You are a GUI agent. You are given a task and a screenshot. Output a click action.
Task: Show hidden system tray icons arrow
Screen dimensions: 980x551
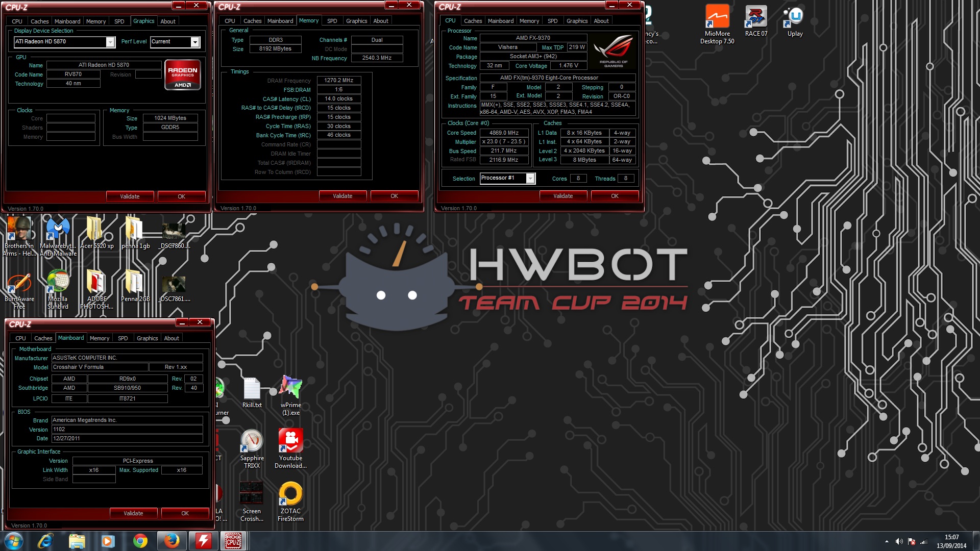click(x=887, y=541)
